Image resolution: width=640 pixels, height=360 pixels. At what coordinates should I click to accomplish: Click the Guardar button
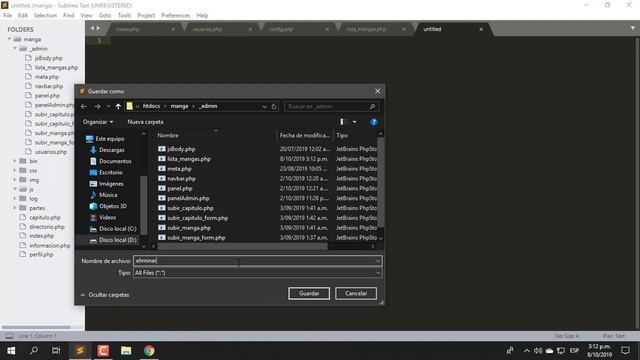point(309,293)
